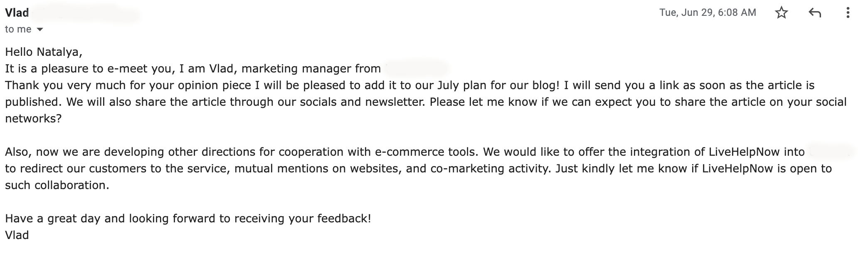
Task: Click the 'Tue, Jun 29, 6:08 AM' timestamp
Action: point(708,12)
